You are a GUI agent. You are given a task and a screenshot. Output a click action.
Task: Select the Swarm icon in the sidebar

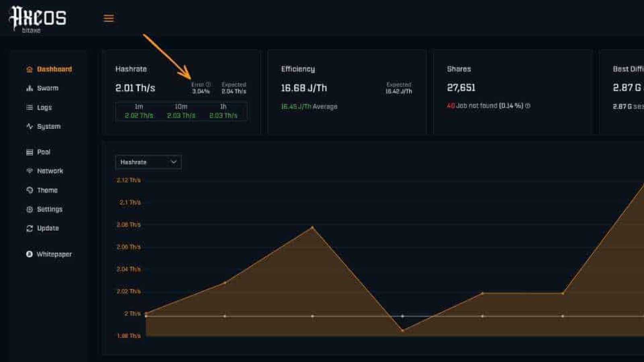pyautogui.click(x=29, y=88)
